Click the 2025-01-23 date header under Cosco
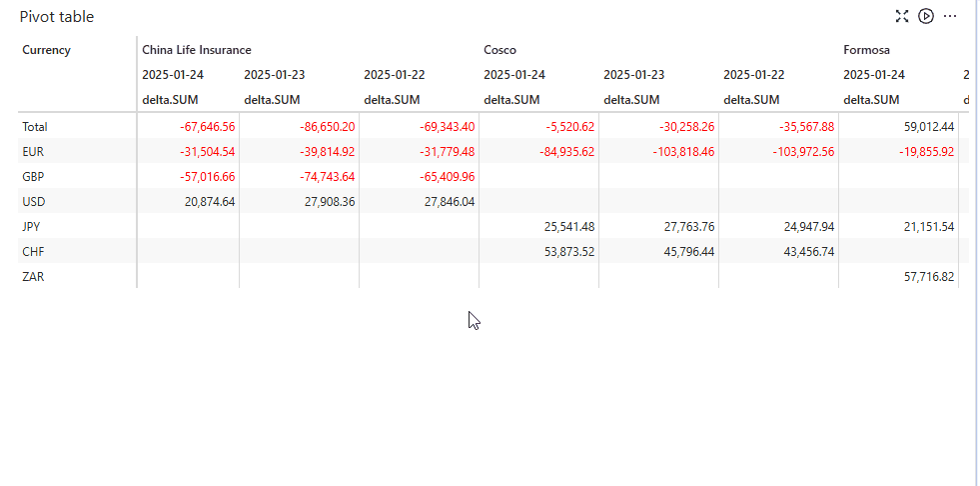The width and height of the screenshot is (980, 486). (633, 75)
